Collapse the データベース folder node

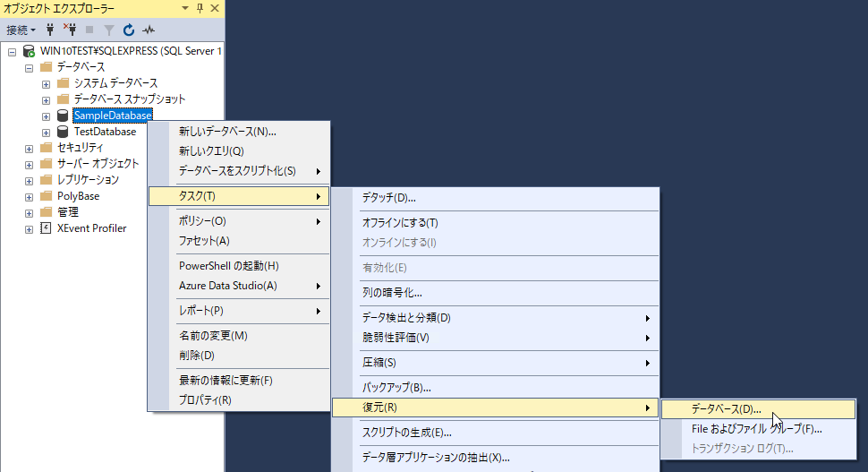point(29,68)
